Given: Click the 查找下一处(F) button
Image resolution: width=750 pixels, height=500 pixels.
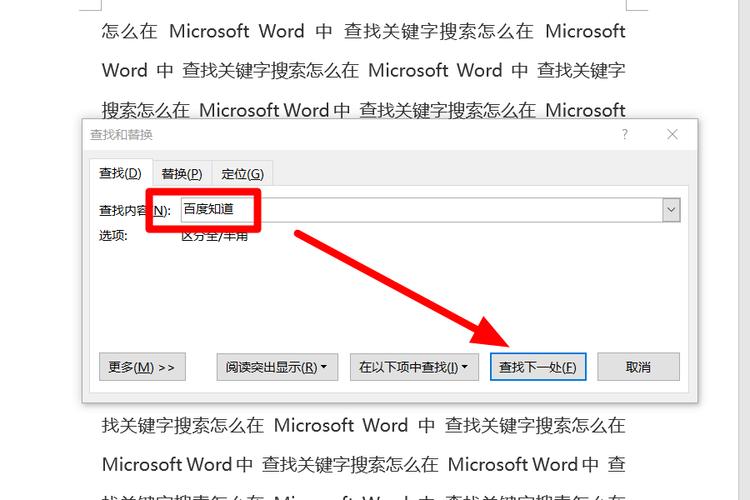Looking at the screenshot, I should tap(538, 367).
